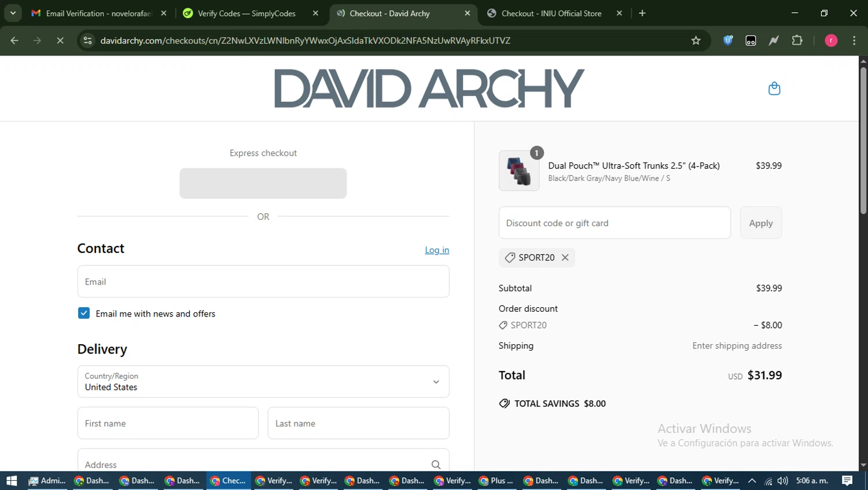
Task: Go back to previous page
Action: click(14, 40)
